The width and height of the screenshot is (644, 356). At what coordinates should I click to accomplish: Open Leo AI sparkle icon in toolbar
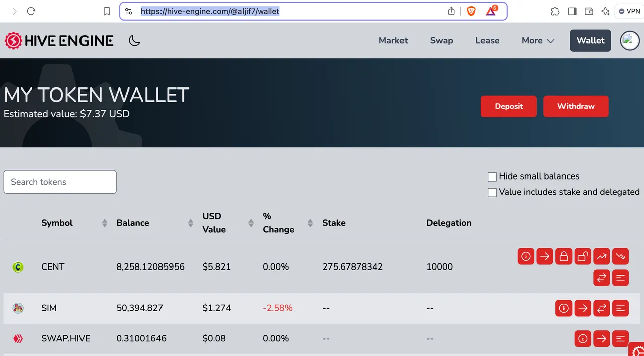(x=605, y=11)
